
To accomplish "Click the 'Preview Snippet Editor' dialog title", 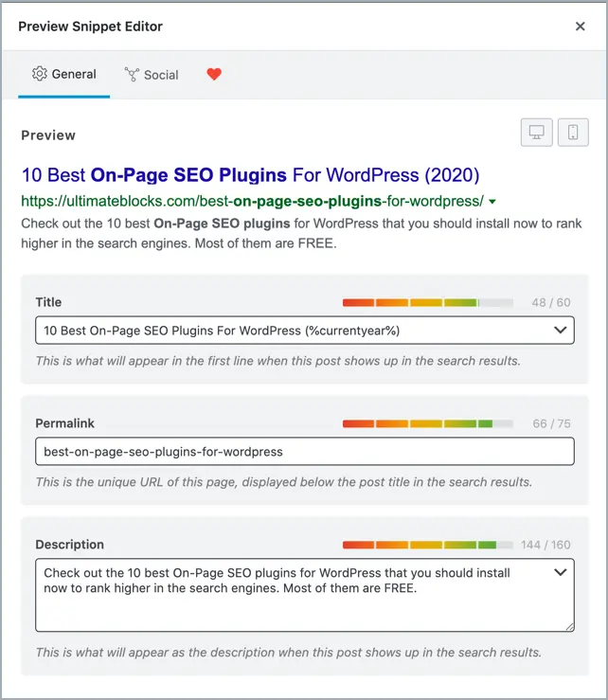I will pos(90,27).
